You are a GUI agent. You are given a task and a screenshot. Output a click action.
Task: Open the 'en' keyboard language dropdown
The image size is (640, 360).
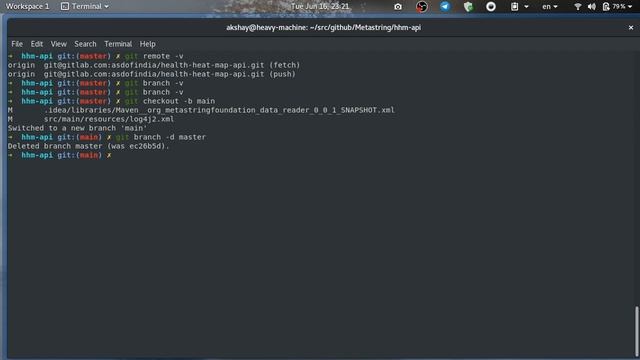click(x=549, y=7)
